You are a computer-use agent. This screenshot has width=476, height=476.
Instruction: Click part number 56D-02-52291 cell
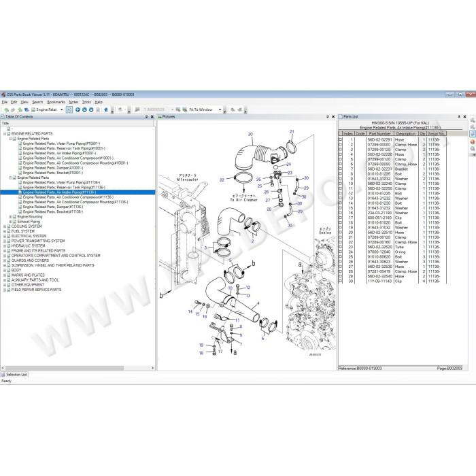click(379, 140)
